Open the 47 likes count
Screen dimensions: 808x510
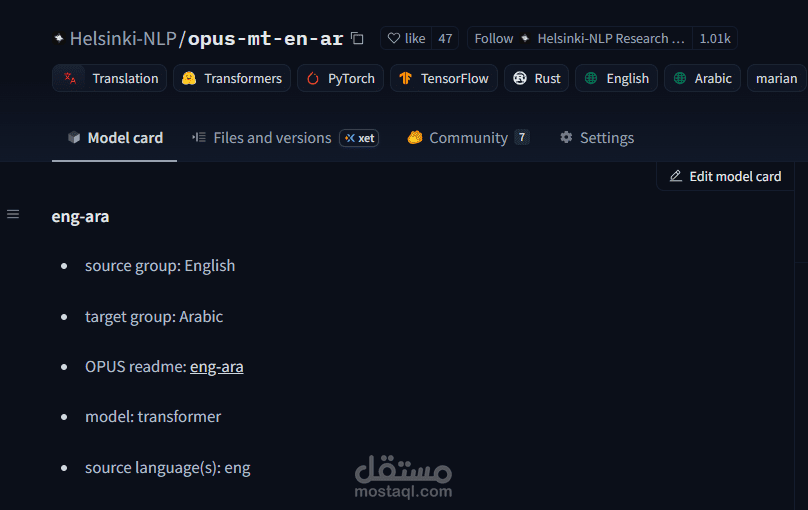(x=445, y=38)
